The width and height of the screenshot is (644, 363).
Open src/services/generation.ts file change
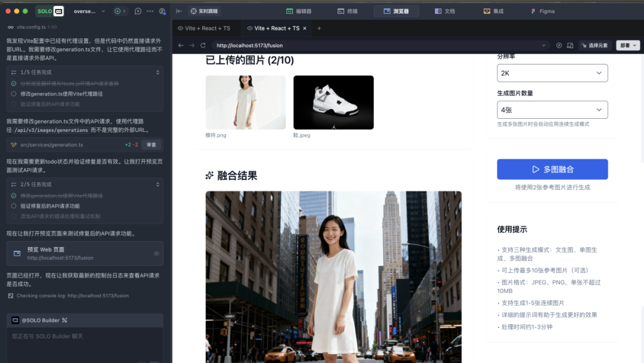[52, 144]
